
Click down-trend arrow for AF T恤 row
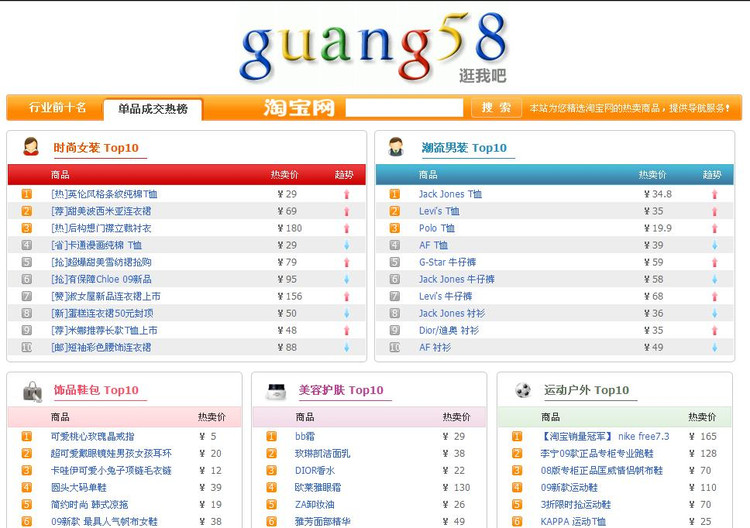pos(715,245)
